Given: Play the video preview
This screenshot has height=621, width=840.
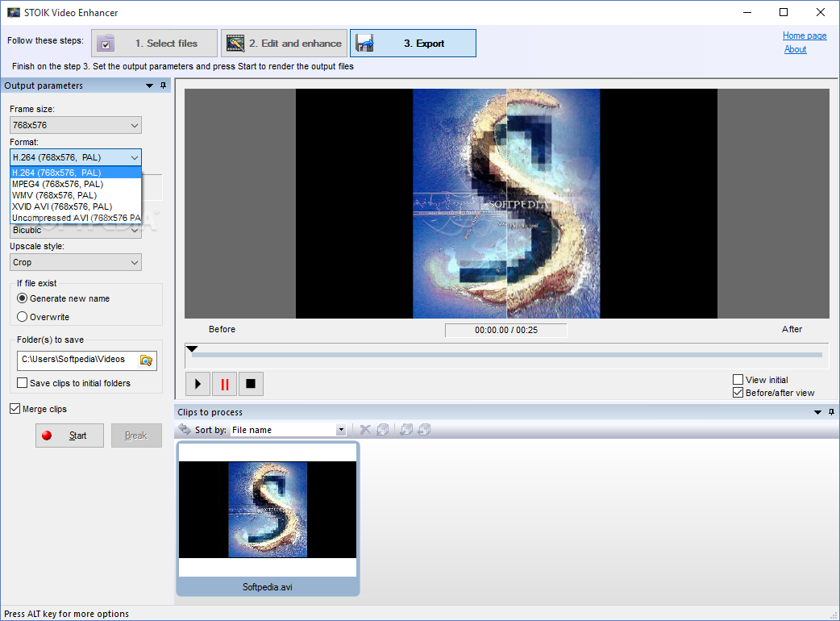Looking at the screenshot, I should [198, 384].
